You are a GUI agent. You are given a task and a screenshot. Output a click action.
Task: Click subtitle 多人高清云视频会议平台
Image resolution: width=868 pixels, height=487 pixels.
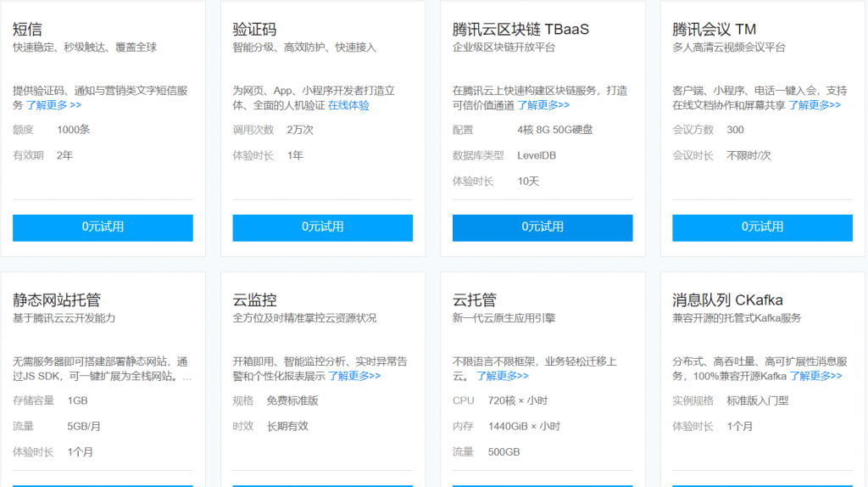click(728, 48)
